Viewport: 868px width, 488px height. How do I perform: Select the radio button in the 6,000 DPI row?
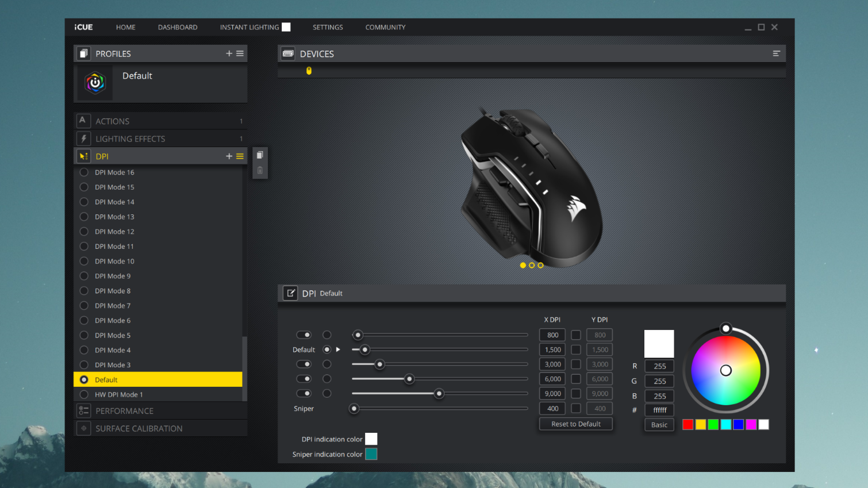click(x=327, y=379)
